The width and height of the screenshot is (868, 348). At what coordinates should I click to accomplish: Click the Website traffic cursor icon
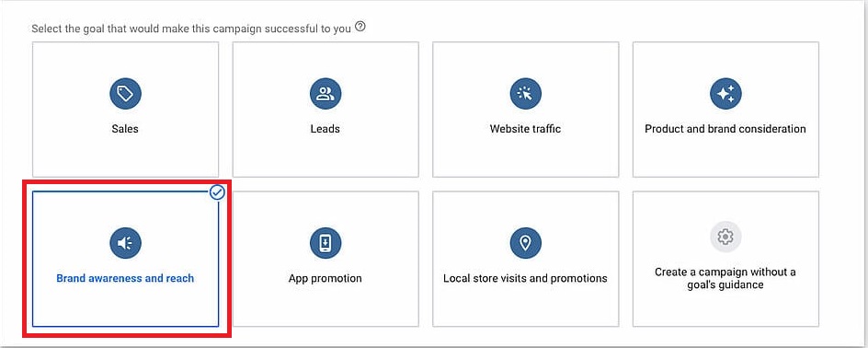point(525,93)
